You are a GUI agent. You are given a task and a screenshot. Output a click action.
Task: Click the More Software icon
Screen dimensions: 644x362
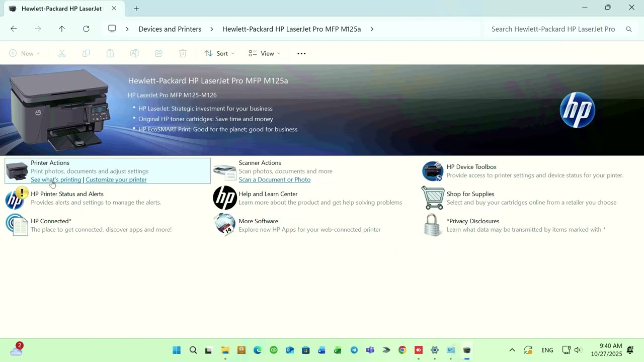(x=224, y=225)
